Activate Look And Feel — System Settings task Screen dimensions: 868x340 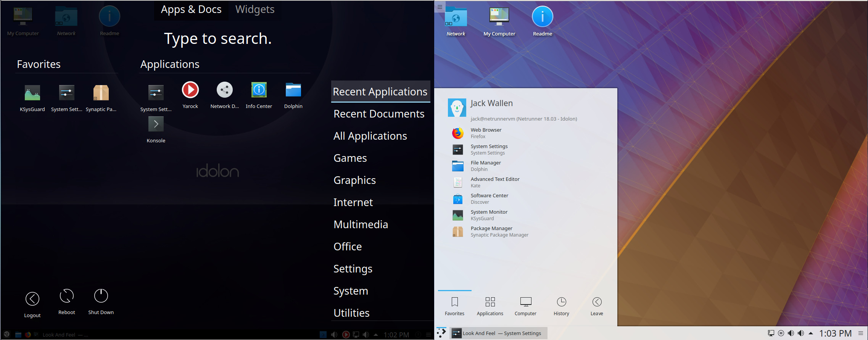point(498,333)
